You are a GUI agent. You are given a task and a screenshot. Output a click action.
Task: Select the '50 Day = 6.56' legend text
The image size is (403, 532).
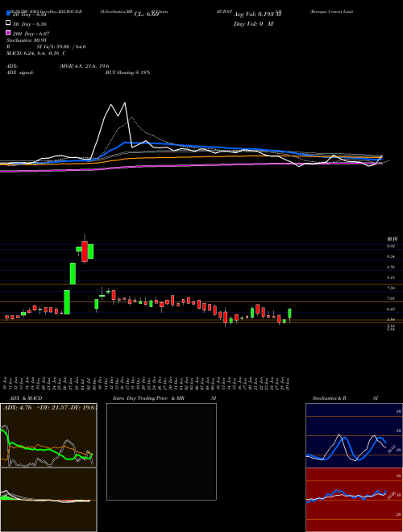[30, 24]
